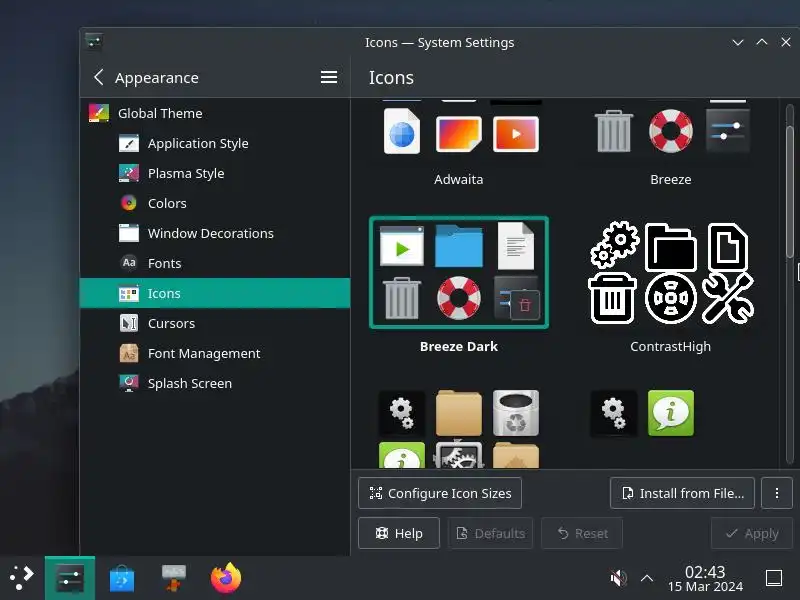Click the Adwaita label text
The image size is (800, 600).
(x=459, y=179)
